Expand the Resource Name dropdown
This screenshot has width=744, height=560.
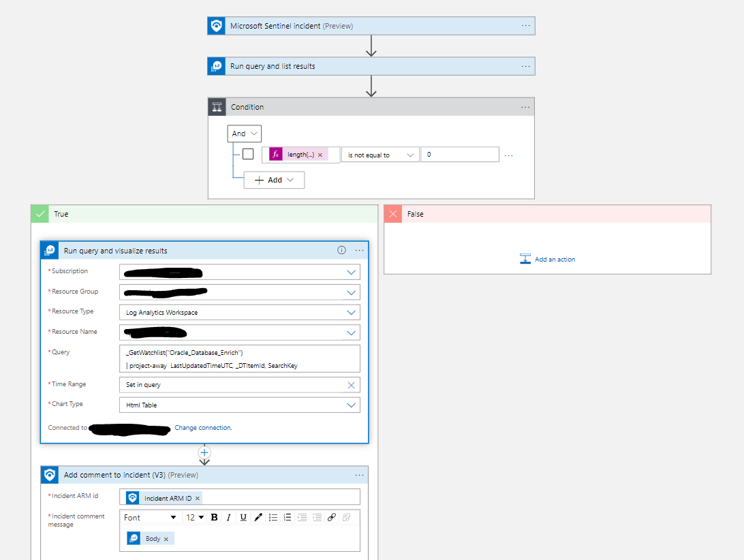351,332
